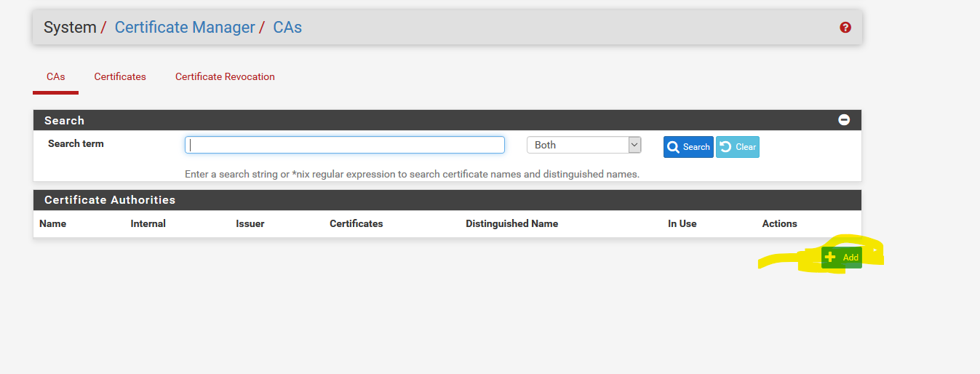Sort by the Name column header

coord(53,223)
